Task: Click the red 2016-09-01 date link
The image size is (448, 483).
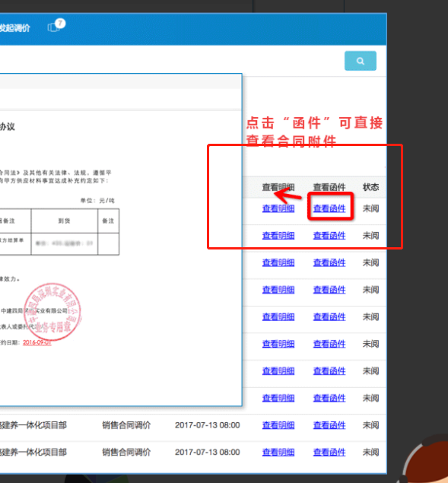Action: (37, 342)
